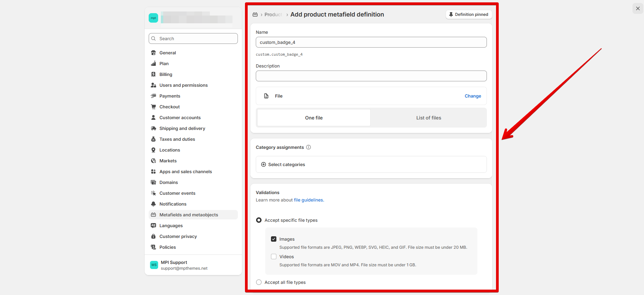Click the Notifications bell icon
644x295 pixels.
pos(153,204)
